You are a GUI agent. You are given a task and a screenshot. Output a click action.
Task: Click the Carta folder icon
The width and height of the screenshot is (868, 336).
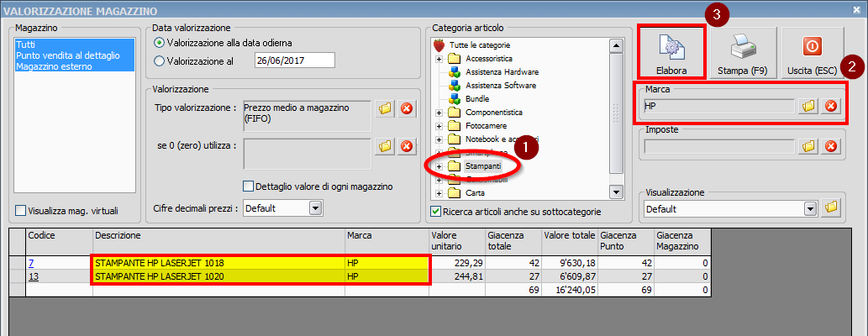tap(455, 192)
